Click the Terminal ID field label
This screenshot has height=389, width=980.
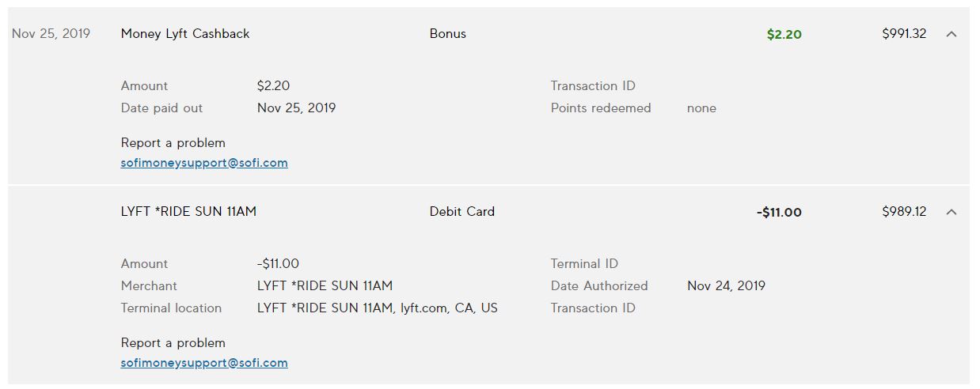click(584, 264)
